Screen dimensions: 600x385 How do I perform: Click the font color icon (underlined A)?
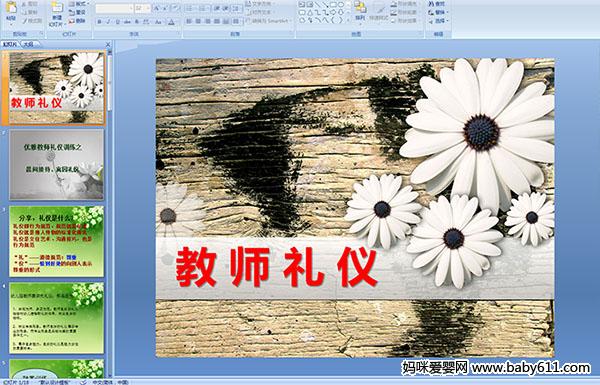point(171,22)
